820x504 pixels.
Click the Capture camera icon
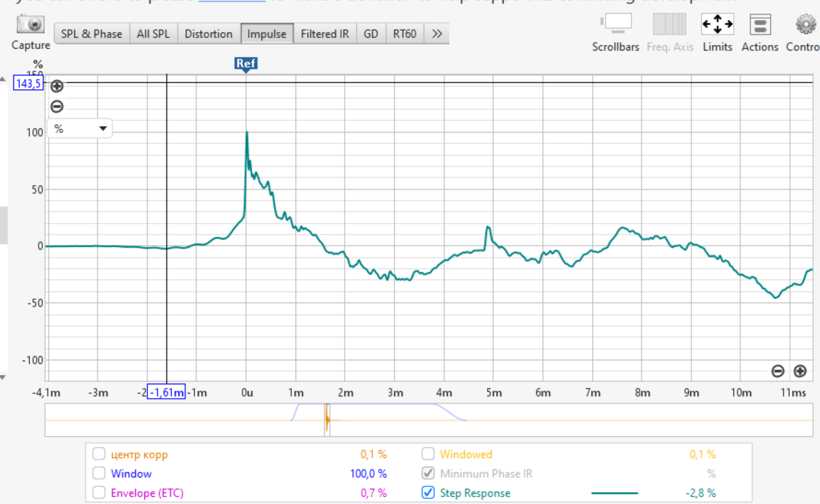tap(30, 25)
